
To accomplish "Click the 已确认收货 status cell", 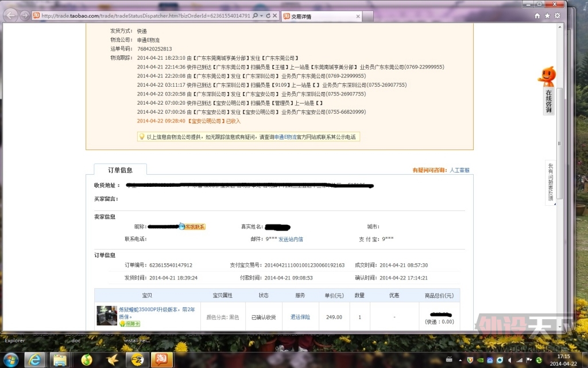I will 264,317.
